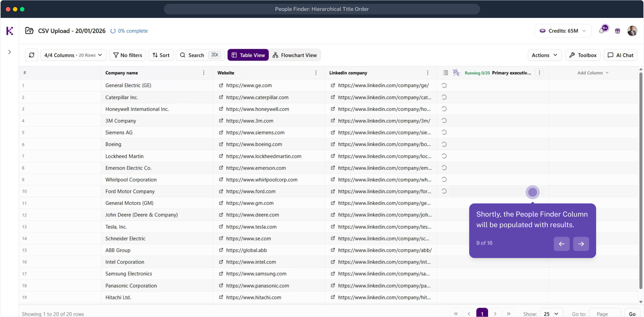Click the external link icon for whirlpoolcorp.com
This screenshot has height=317, width=644.
[x=221, y=180]
